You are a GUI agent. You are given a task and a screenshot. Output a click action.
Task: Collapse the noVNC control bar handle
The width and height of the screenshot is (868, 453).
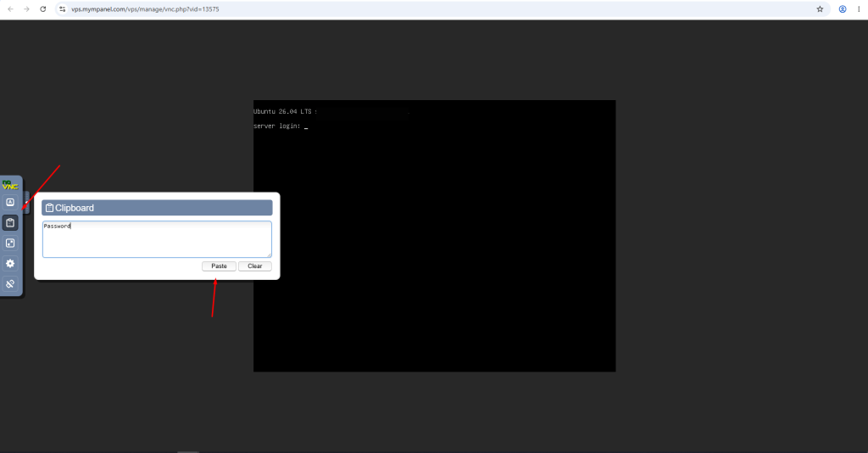coord(26,202)
